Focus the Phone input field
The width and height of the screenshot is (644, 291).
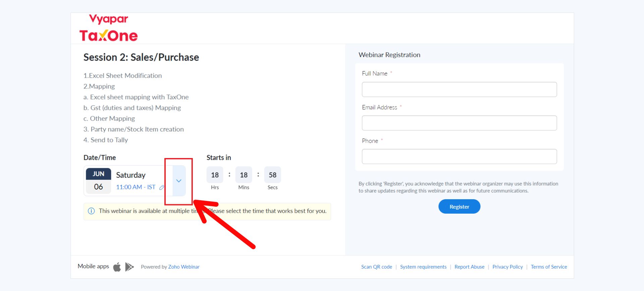(x=459, y=156)
